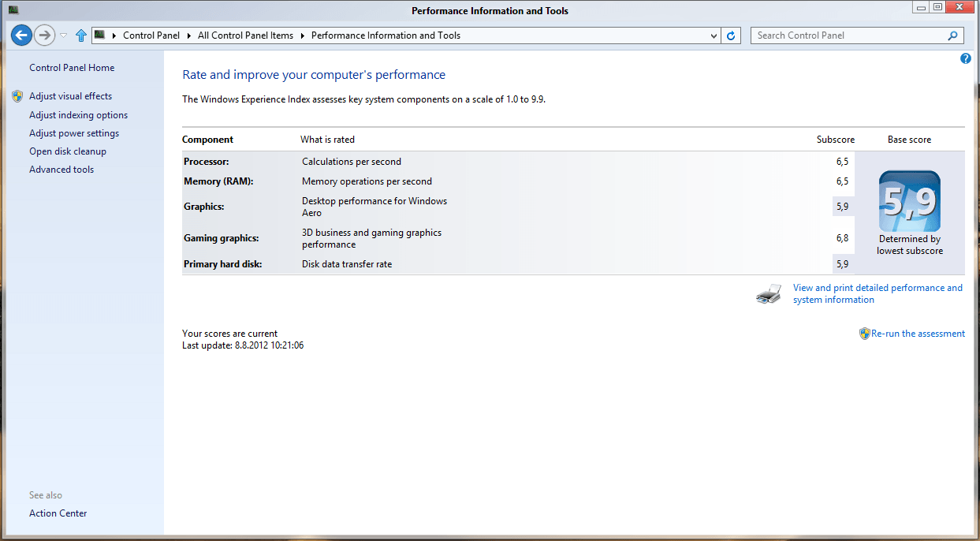This screenshot has width=980, height=541.
Task: Select Control Panel in breadcrumb path
Action: [151, 35]
